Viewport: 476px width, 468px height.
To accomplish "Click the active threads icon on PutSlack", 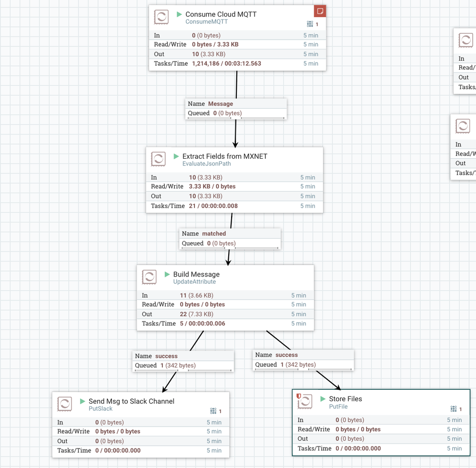I will [213, 411].
